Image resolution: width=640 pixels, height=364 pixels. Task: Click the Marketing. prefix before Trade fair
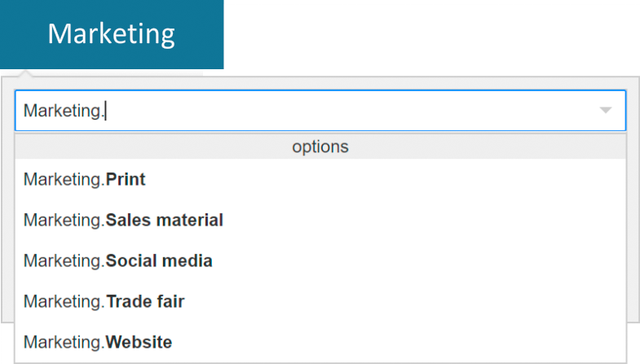[x=64, y=302]
